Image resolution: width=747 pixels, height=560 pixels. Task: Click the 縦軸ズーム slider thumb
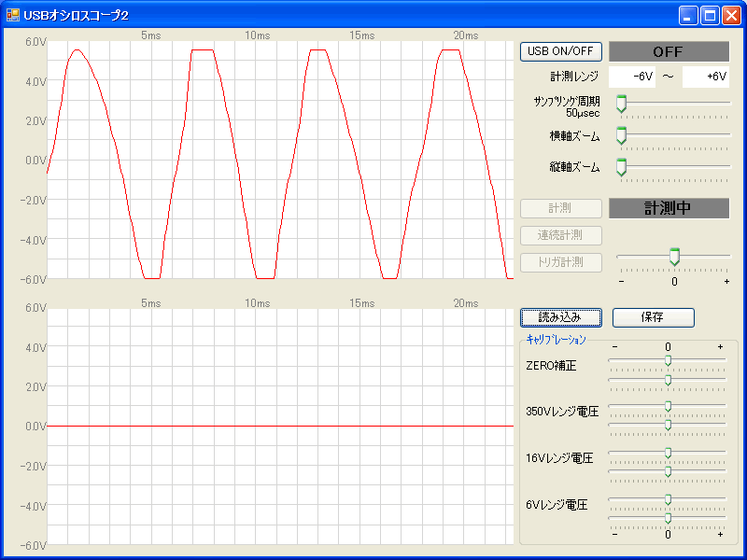coord(621,168)
